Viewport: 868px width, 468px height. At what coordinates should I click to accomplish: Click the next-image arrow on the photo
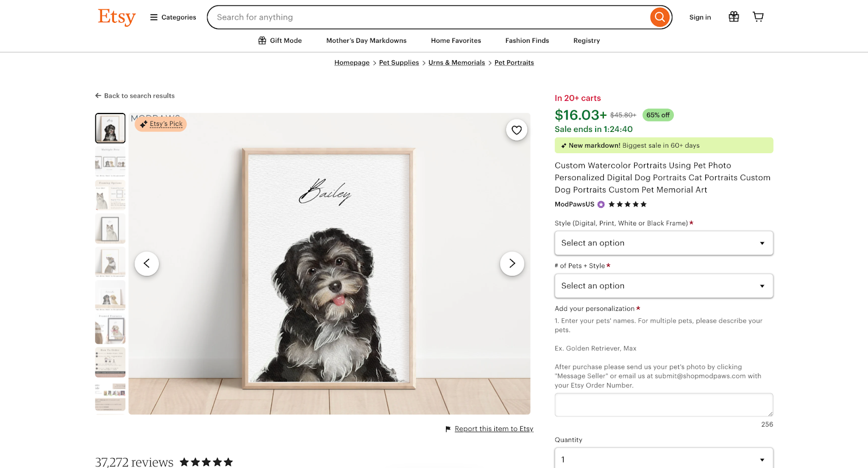[x=512, y=263]
